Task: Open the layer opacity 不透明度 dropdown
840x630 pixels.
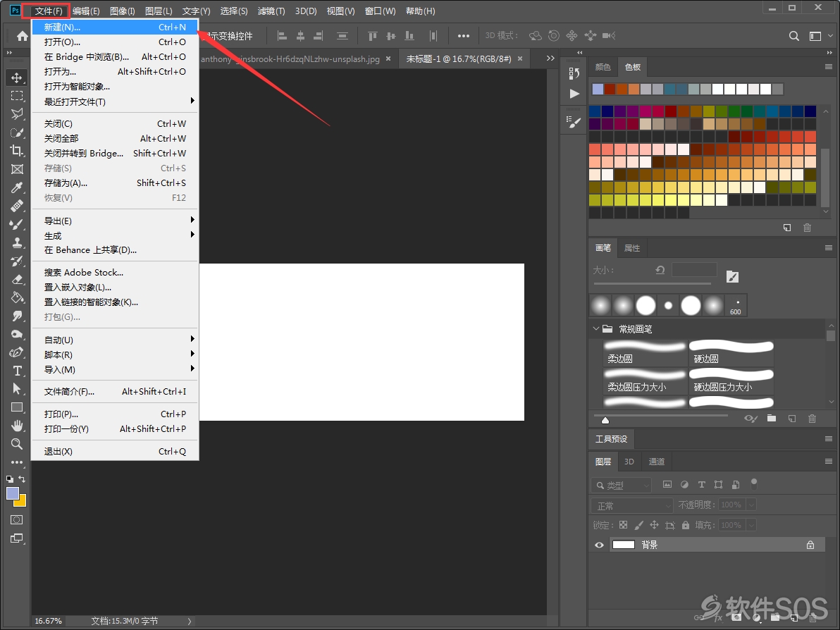Action: tap(751, 505)
